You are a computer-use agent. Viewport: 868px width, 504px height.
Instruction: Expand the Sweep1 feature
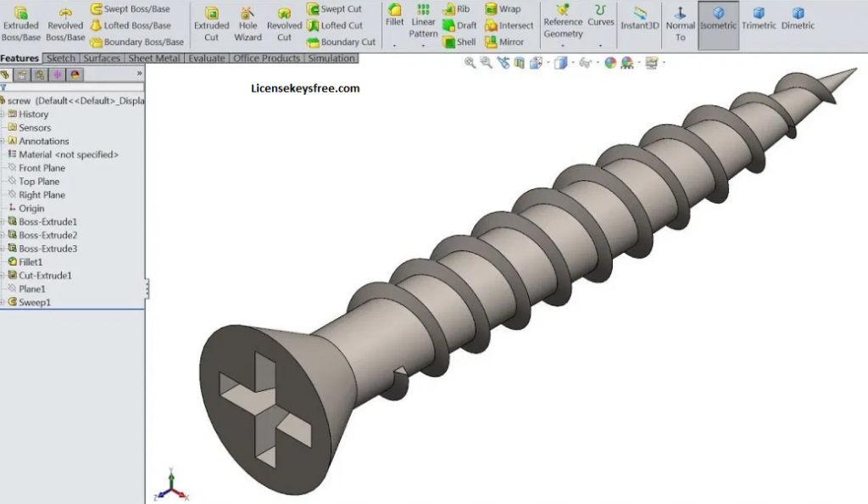[x=3, y=302]
